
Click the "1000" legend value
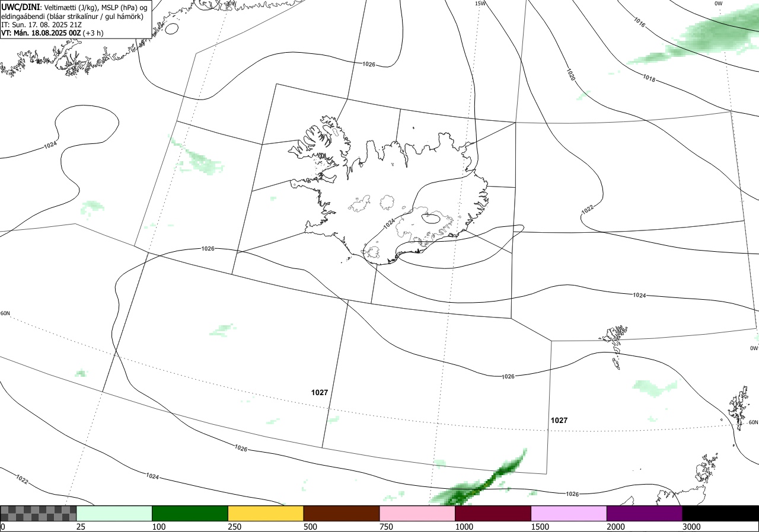coord(464,527)
